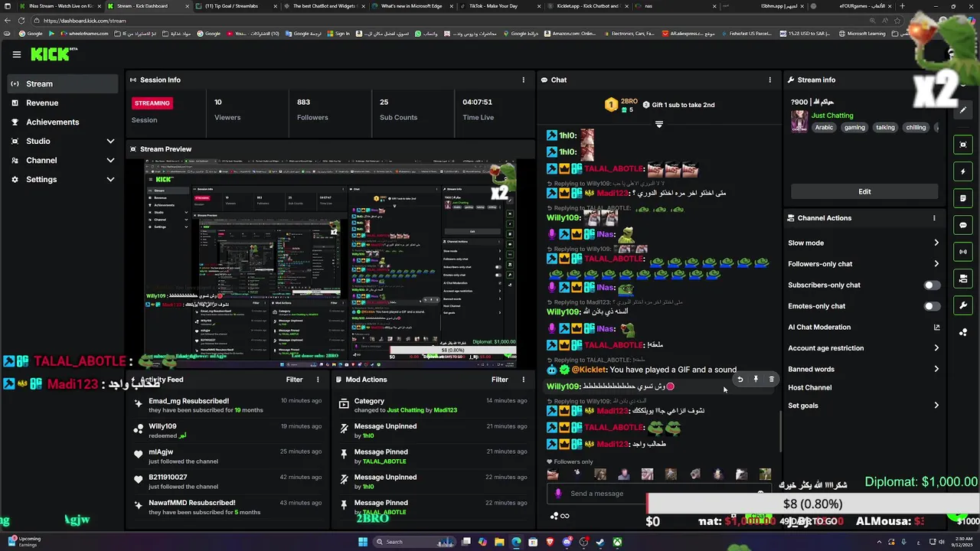
Task: Click Category changed mod action entry
Action: coord(433,406)
